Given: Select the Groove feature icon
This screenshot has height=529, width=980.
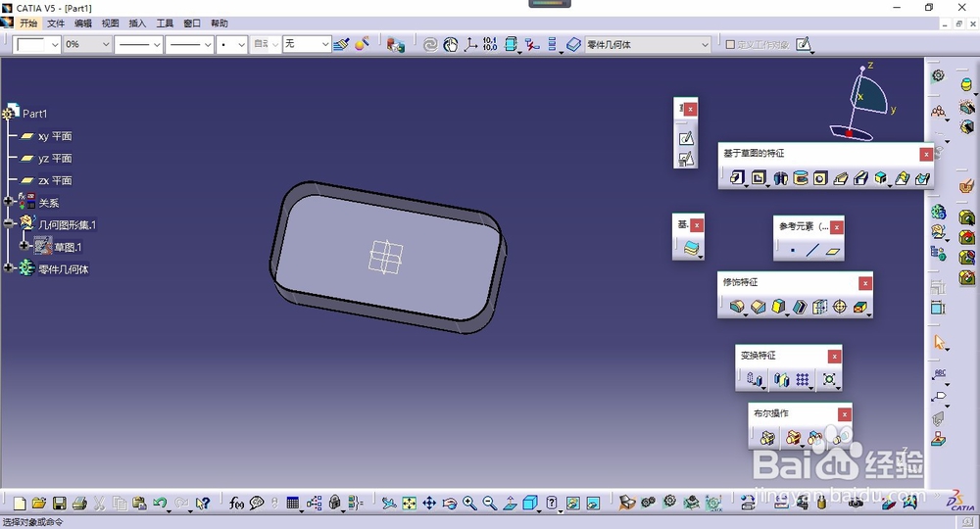Looking at the screenshot, I should pos(800,178).
